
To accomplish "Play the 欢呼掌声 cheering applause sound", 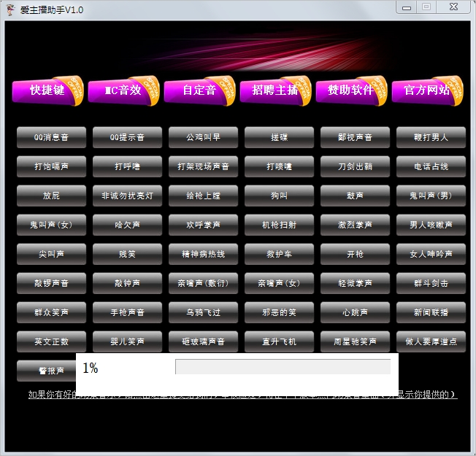I will click(203, 225).
